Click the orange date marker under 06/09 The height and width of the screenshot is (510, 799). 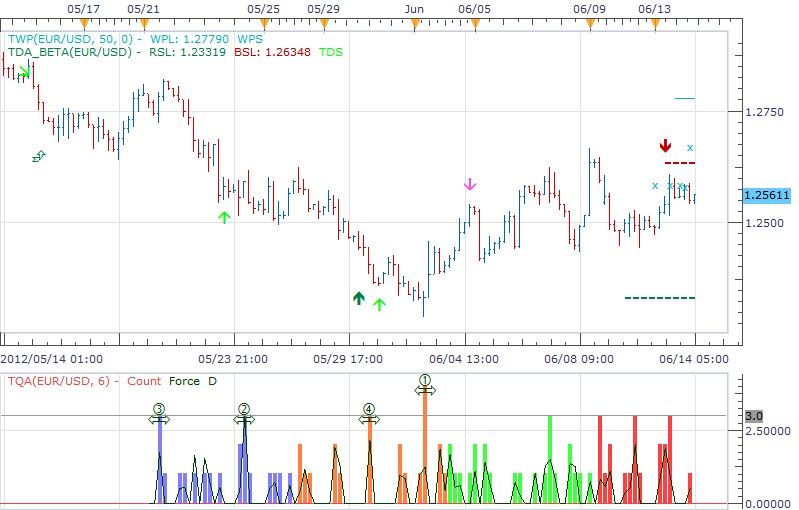click(591, 24)
